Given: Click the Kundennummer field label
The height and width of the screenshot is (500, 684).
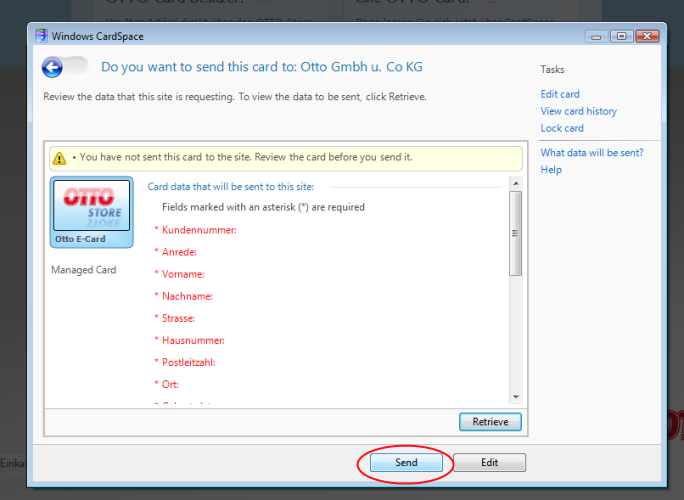Looking at the screenshot, I should coord(199,230).
